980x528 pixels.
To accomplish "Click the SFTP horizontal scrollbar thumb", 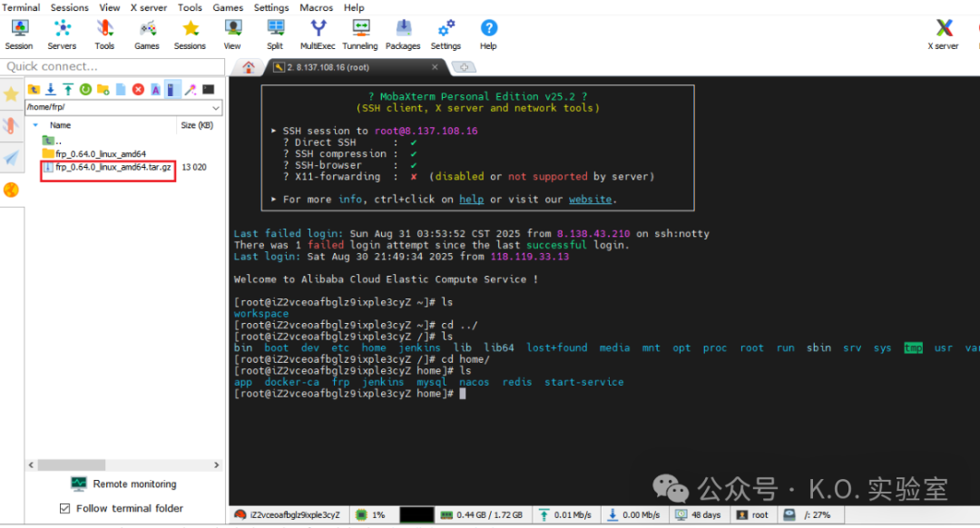I will pyautogui.click(x=72, y=464).
